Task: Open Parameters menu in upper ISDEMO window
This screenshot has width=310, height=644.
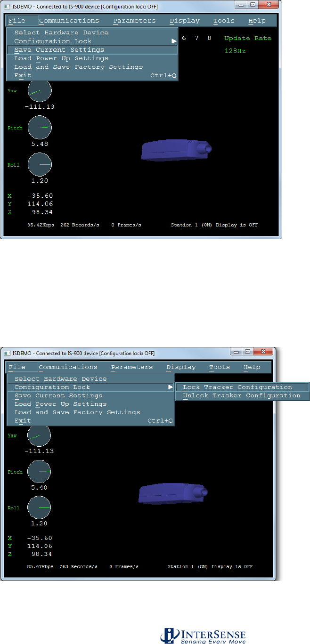Action: pos(134,21)
